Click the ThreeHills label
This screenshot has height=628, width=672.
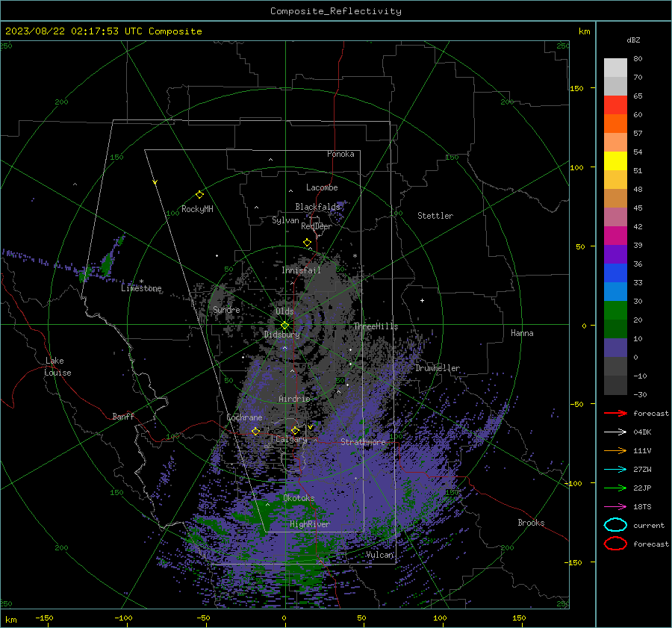(x=376, y=326)
